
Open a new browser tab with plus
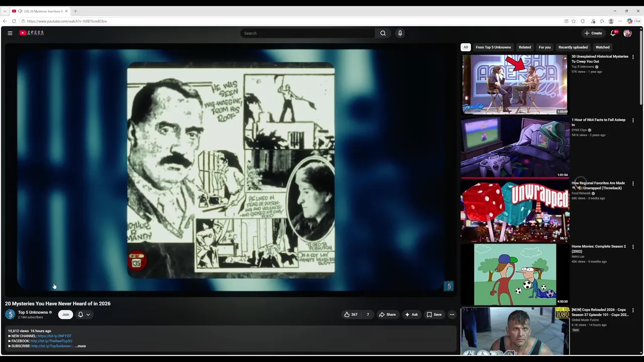tap(75, 11)
